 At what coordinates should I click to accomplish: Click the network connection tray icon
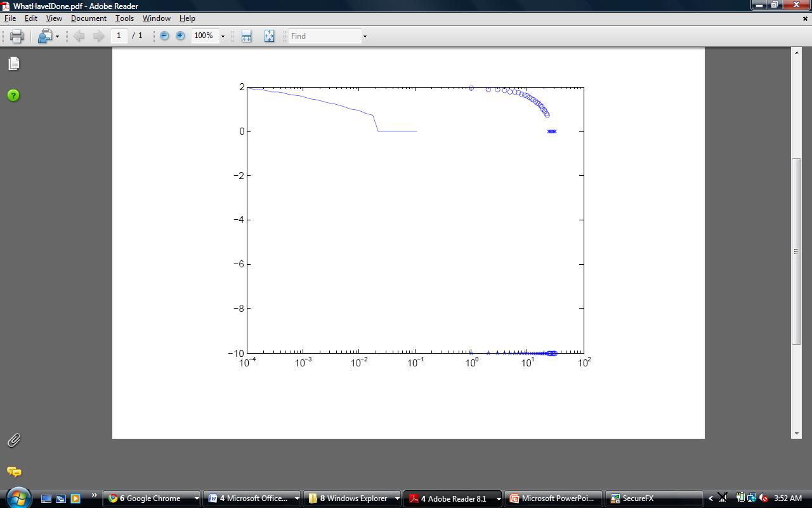coord(751,498)
